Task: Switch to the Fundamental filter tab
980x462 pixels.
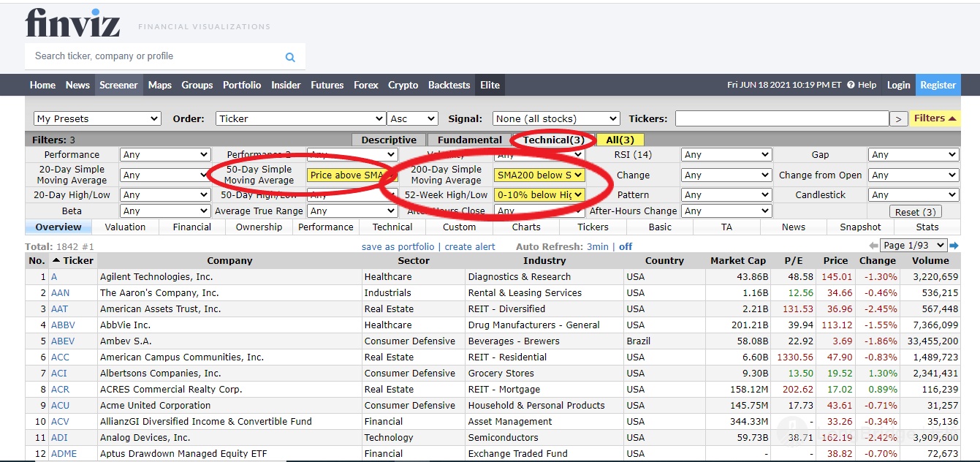Action: pos(469,140)
